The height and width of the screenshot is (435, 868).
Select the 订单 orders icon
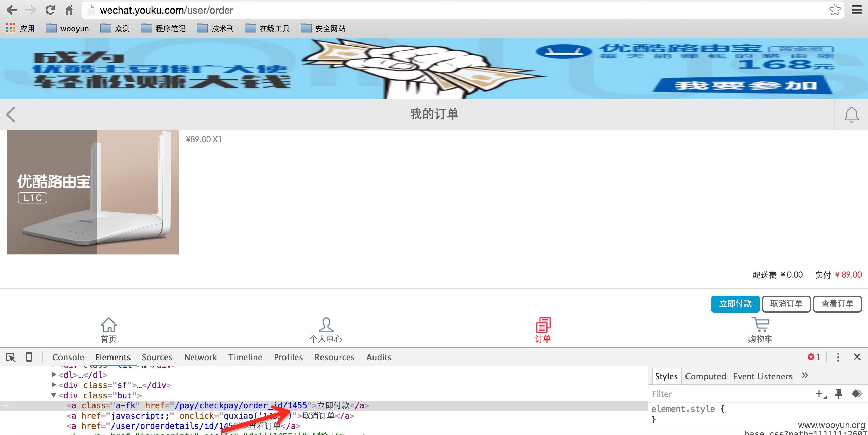(x=543, y=326)
